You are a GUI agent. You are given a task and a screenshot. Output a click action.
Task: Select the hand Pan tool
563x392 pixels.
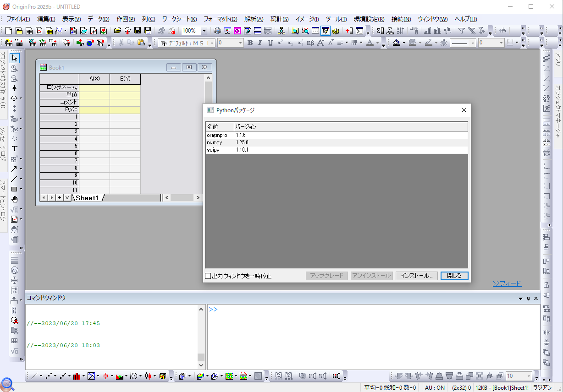[15, 199]
